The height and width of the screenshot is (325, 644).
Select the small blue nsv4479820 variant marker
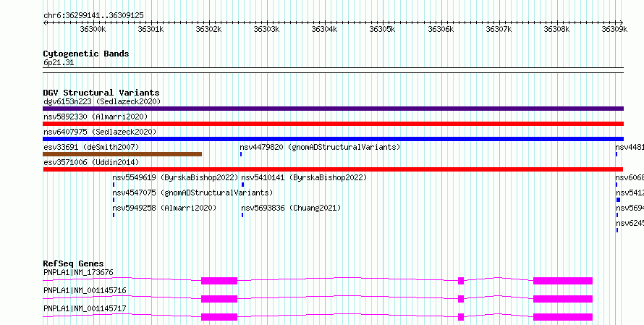[x=241, y=154]
